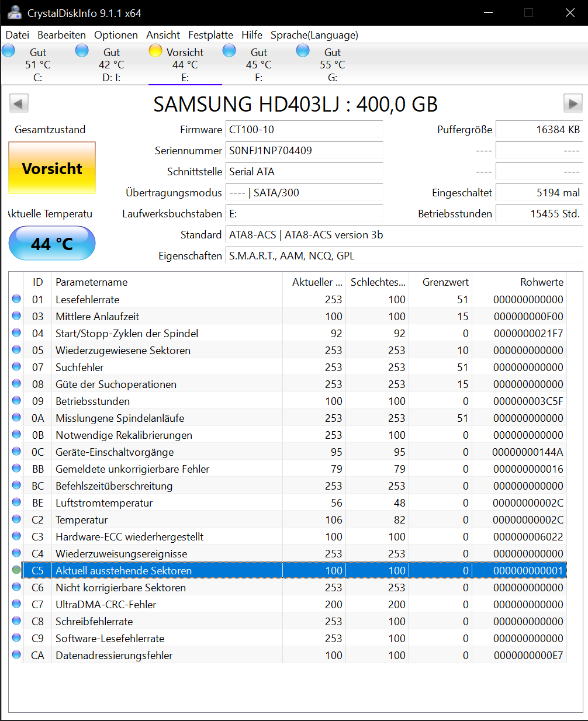Go to next disk with right arrow

[573, 104]
